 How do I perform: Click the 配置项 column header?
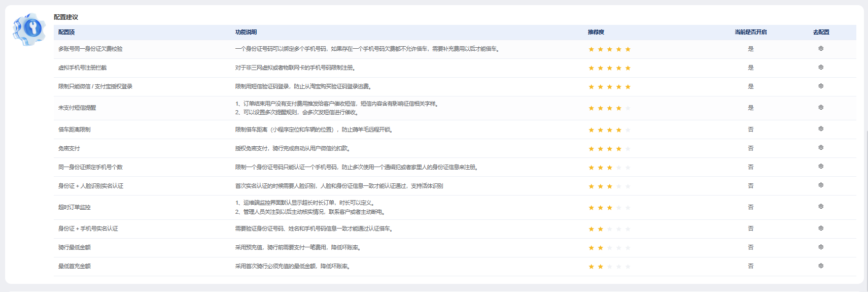66,32
